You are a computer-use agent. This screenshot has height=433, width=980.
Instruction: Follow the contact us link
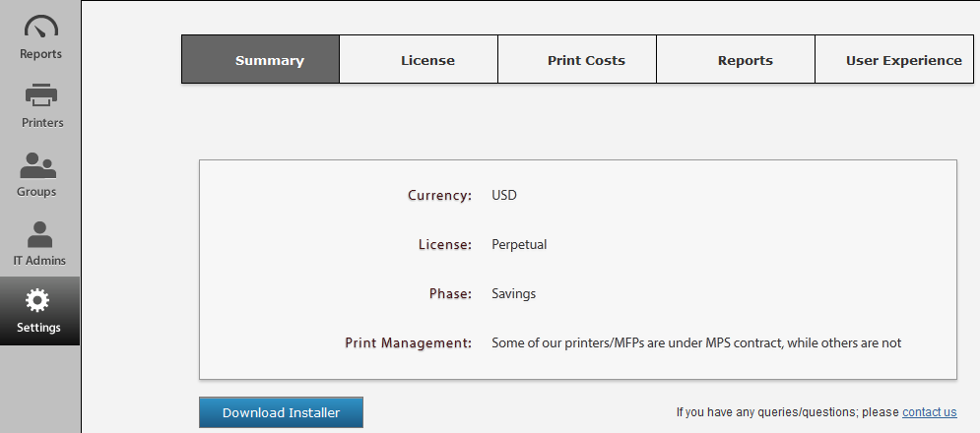point(930,412)
